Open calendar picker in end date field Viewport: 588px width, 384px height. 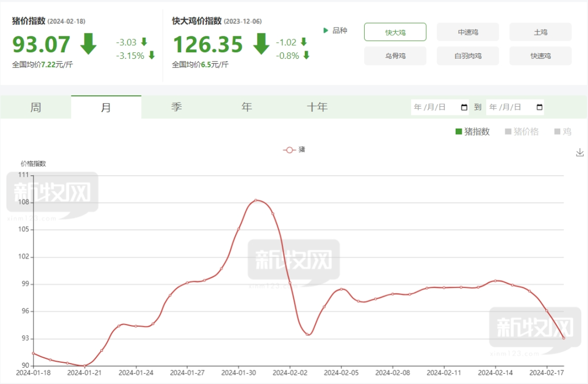[540, 107]
